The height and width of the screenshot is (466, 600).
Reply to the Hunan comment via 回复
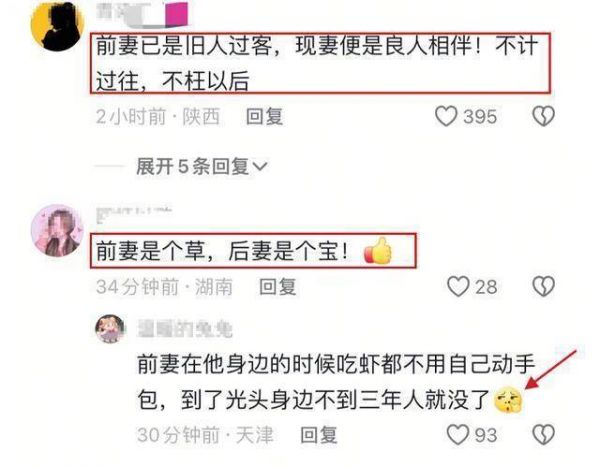click(x=278, y=287)
